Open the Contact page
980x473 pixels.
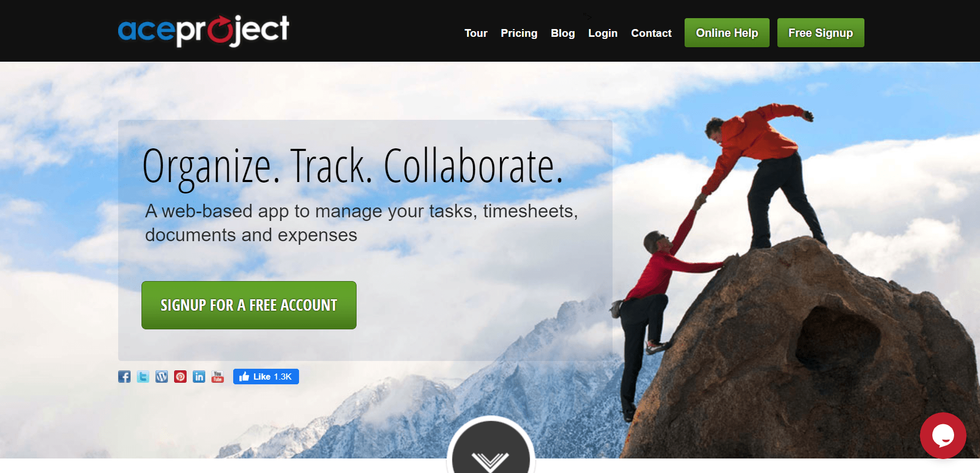pos(651,33)
